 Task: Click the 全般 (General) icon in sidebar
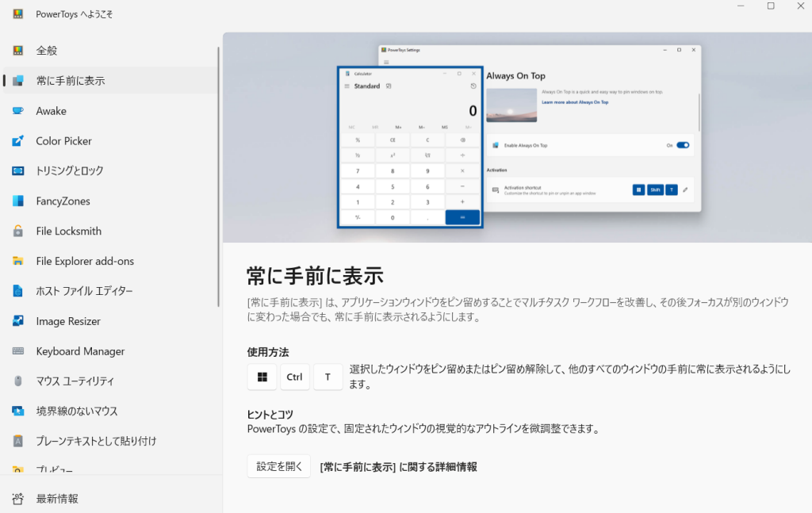[x=18, y=50]
